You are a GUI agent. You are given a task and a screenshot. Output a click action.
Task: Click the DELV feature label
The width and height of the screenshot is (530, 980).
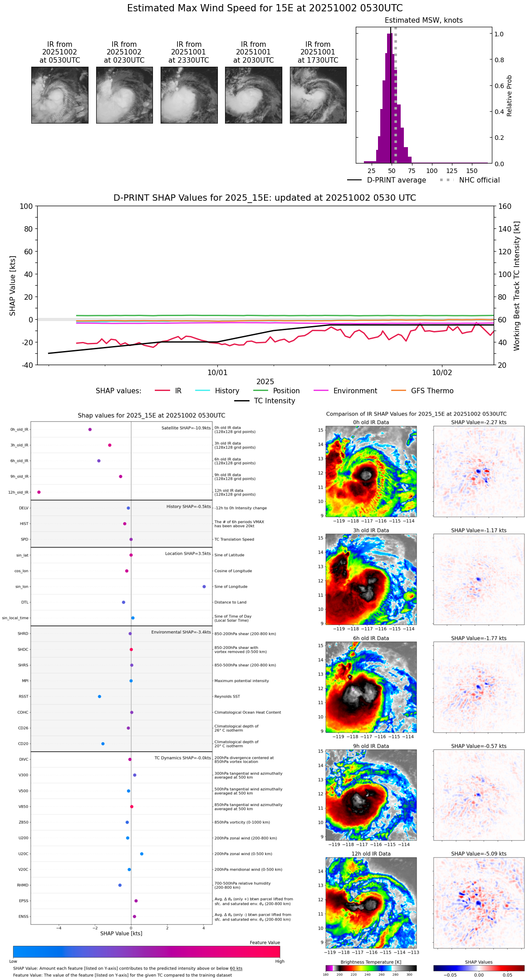click(24, 508)
